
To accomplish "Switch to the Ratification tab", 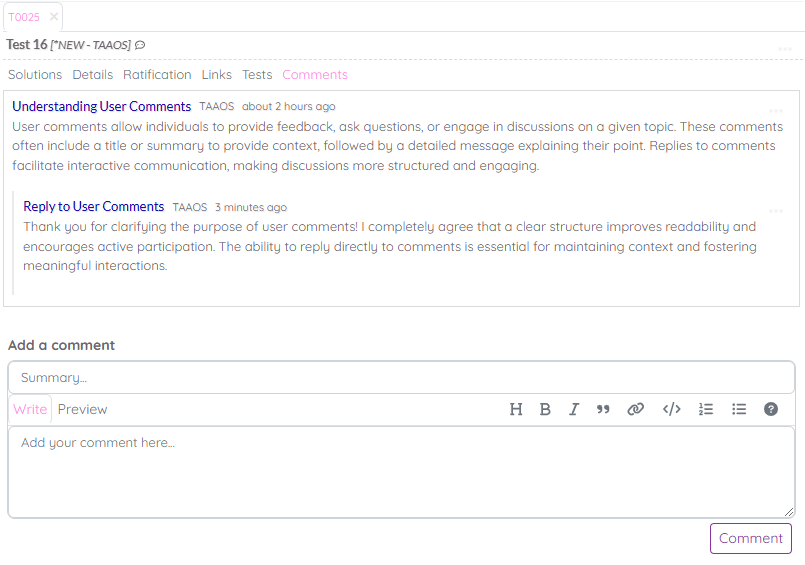I will pyautogui.click(x=157, y=75).
